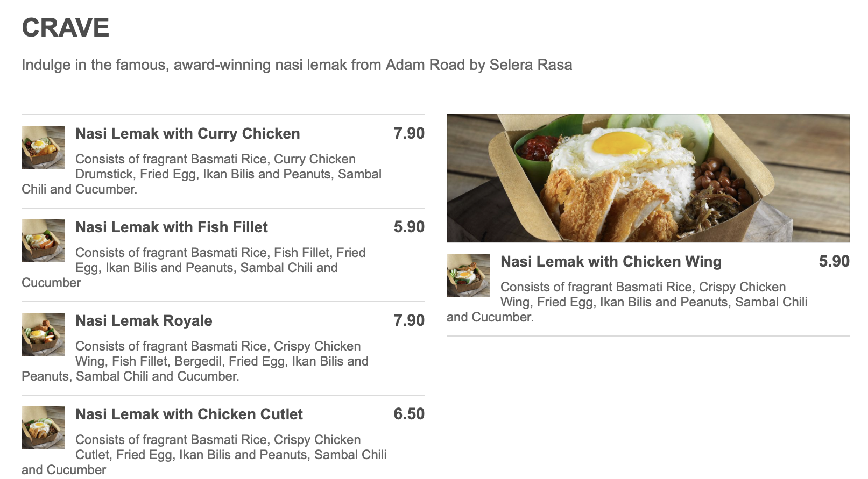This screenshot has height=479, width=868.
Task: Click the Adam Road Selera Rasa tagline
Action: pyautogui.click(x=297, y=65)
